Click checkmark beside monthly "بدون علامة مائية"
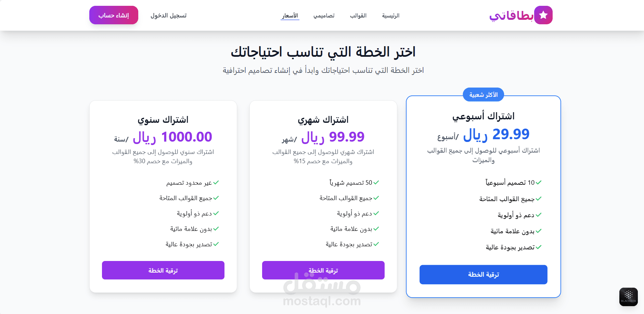Screen dimensions: 644x314 [376, 229]
